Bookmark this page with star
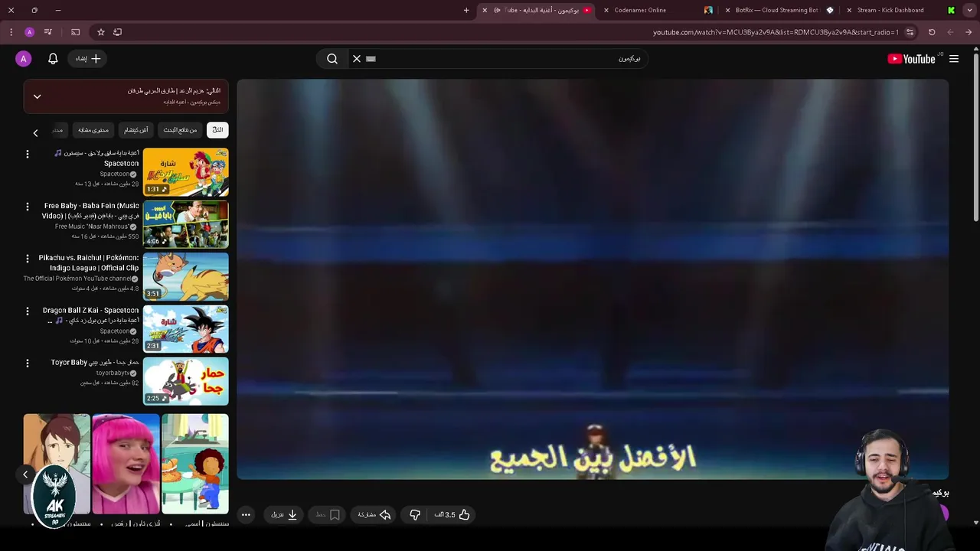Screen dimensions: 980x551 tap(100, 32)
